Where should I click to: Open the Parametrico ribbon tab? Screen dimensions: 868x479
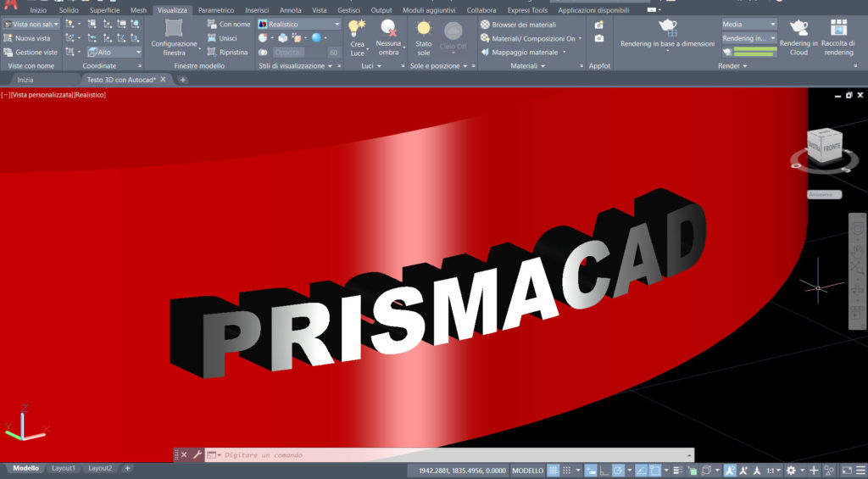216,10
